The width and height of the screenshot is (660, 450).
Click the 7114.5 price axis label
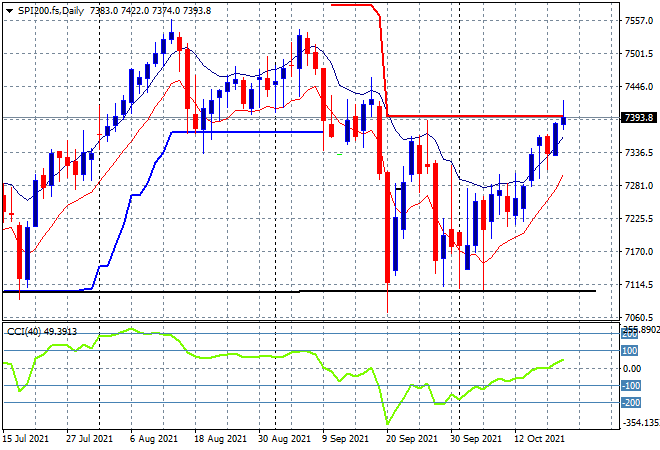coord(639,285)
